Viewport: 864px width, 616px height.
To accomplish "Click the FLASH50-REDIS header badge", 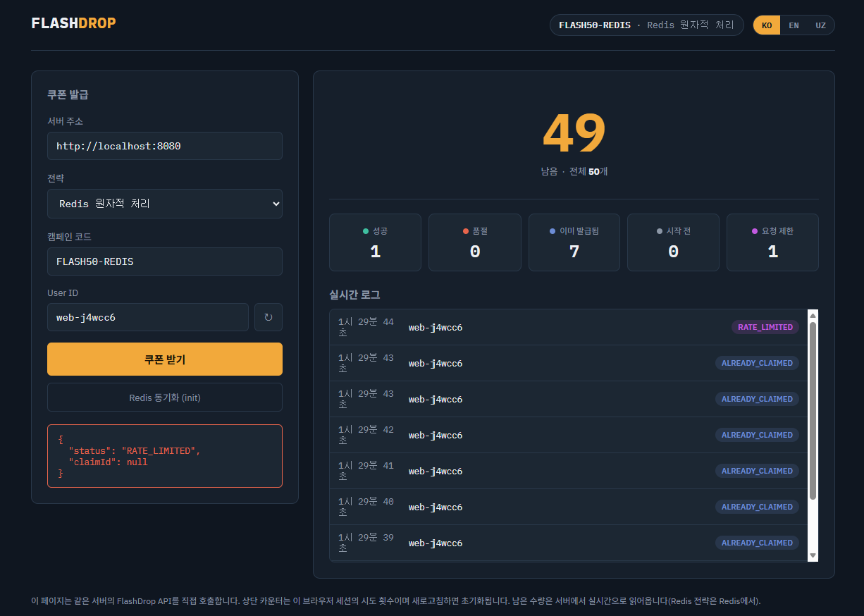I will [x=647, y=25].
